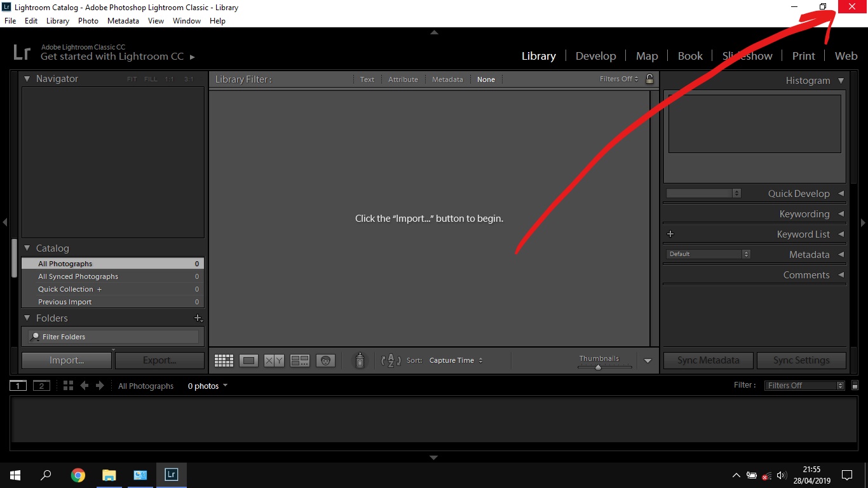The width and height of the screenshot is (868, 488).
Task: Open the File menu
Action: click(10, 21)
